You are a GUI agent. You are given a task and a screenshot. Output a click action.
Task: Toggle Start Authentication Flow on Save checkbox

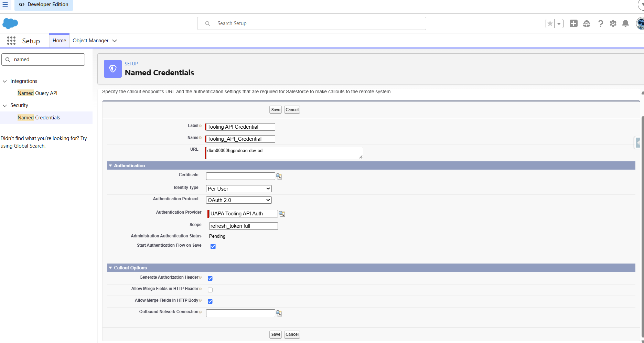[x=213, y=246]
